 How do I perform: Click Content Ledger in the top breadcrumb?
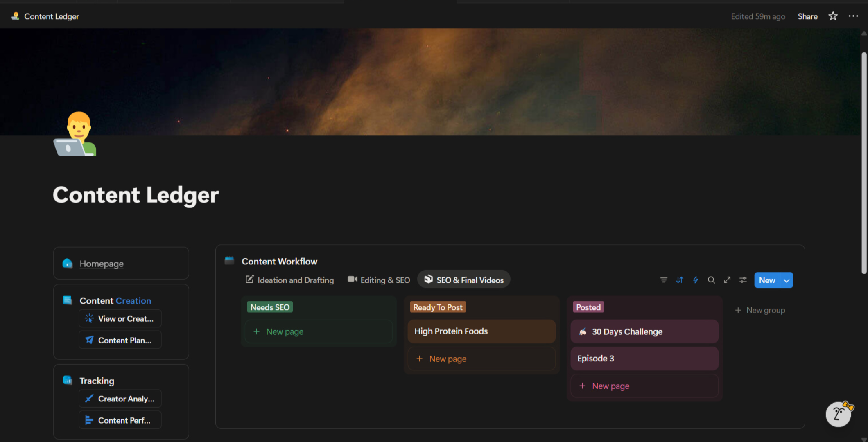click(x=52, y=16)
